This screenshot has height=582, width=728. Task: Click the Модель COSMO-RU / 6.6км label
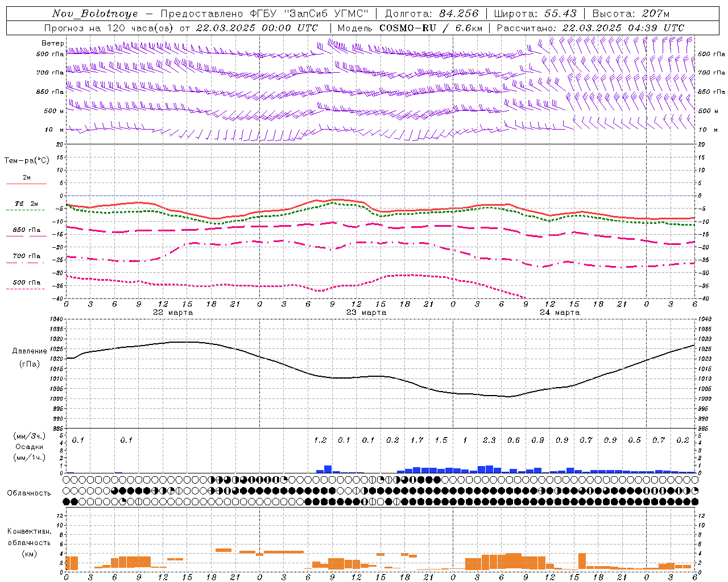tap(410, 28)
